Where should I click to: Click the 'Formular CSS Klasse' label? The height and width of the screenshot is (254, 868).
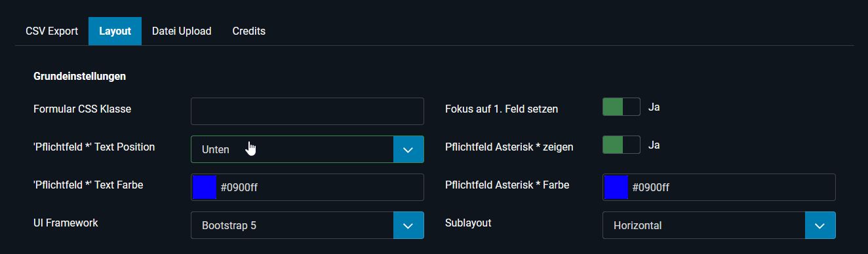click(83, 109)
